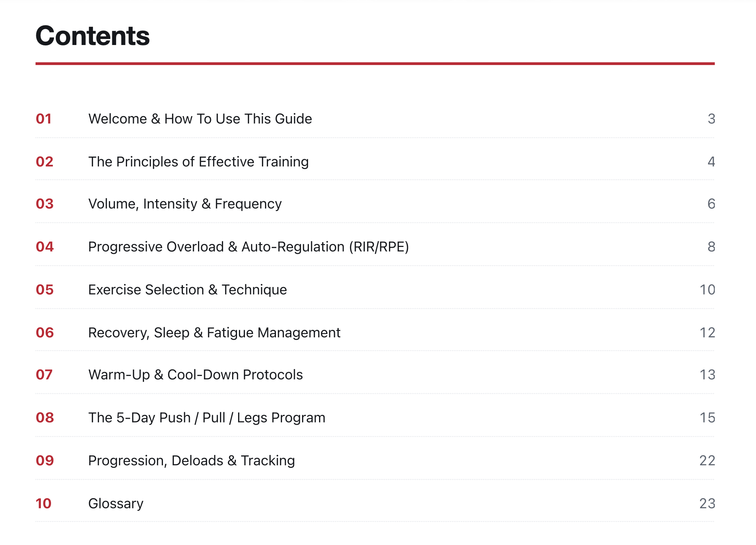
Task: Click red chapter number 10
Action: click(x=43, y=503)
